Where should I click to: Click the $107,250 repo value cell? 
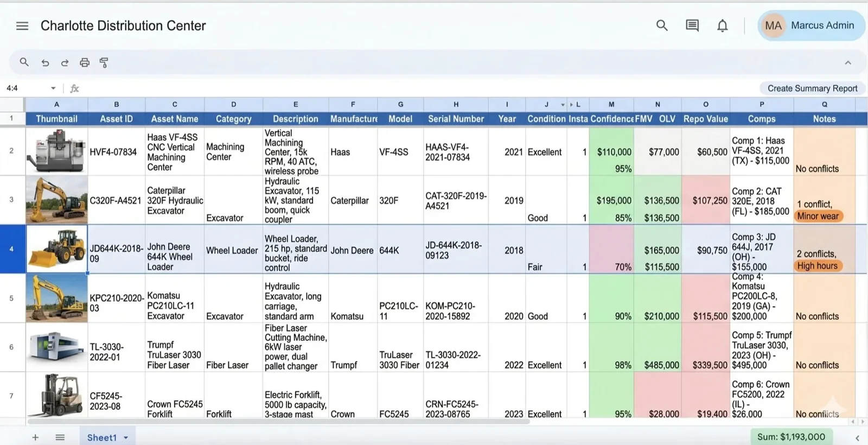click(x=706, y=200)
